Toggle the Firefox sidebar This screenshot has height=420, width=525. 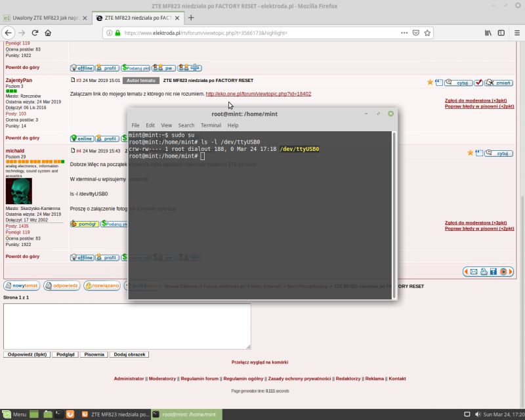click(501, 33)
